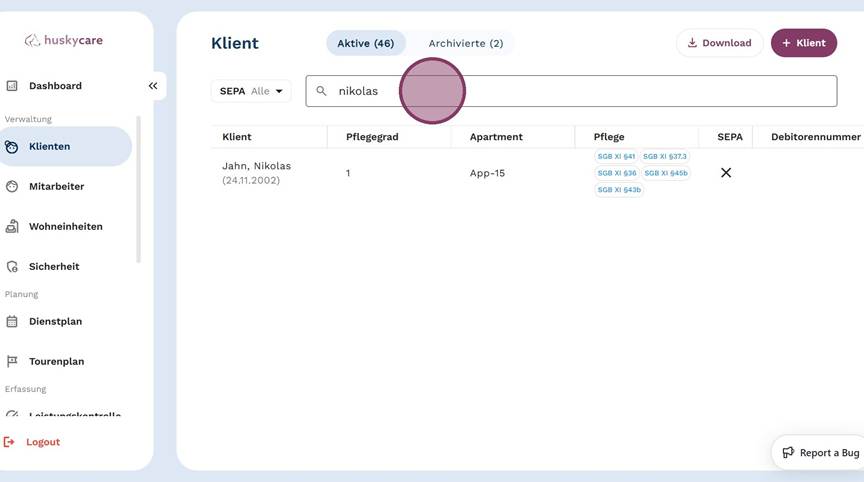This screenshot has width=864, height=482.
Task: Open Wohneinheiten section
Action: point(66,226)
